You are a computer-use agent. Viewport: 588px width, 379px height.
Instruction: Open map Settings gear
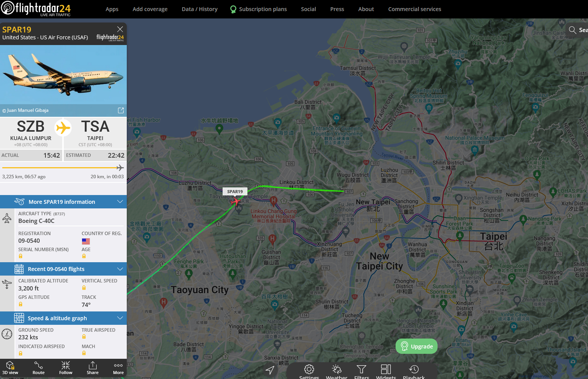point(309,371)
